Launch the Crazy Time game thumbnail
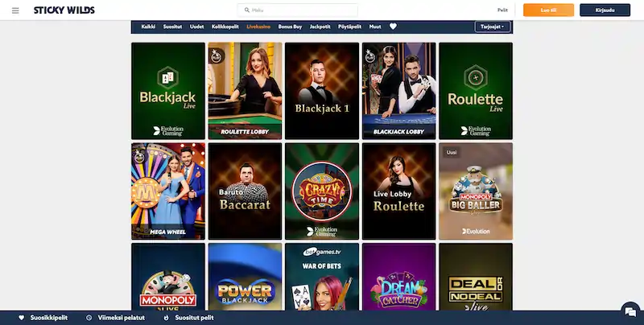644x325 pixels. (321, 191)
